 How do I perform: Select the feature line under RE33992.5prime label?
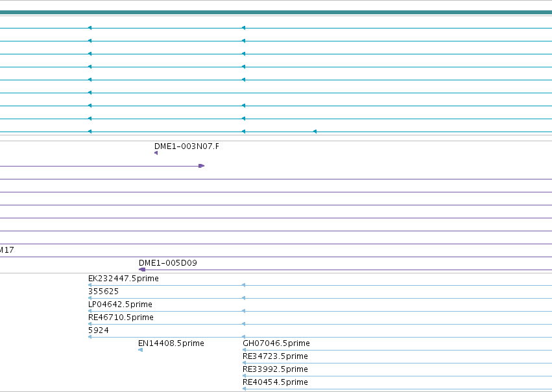click(x=397, y=376)
